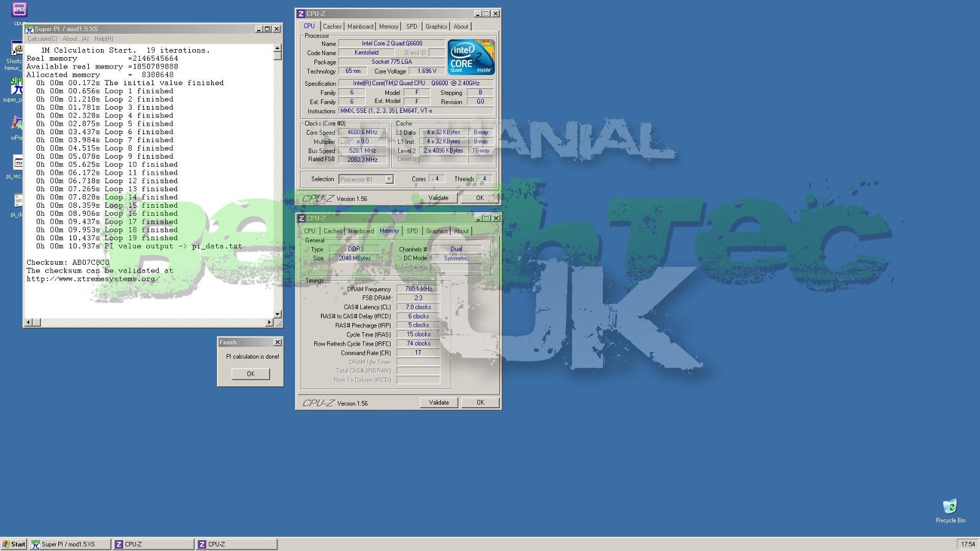
Task: Click the Super PI horizontal scrollbar right arrow
Action: [269, 322]
